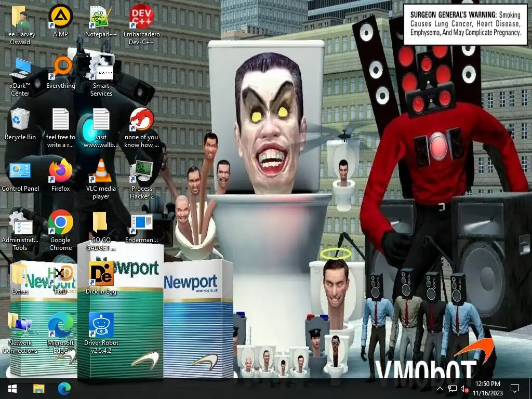Image resolution: width=532 pixels, height=399 pixels.
Task: Open the Windows Start menu
Action: point(12,389)
